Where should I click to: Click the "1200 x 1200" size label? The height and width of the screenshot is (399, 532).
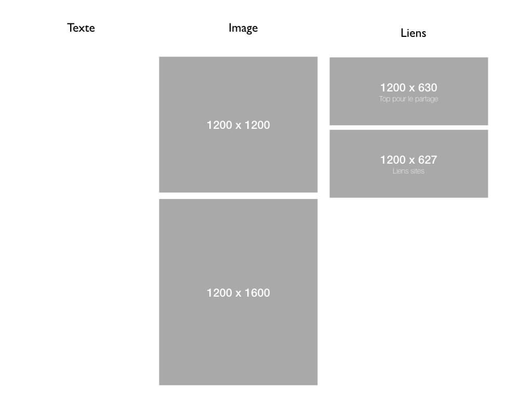coord(238,125)
